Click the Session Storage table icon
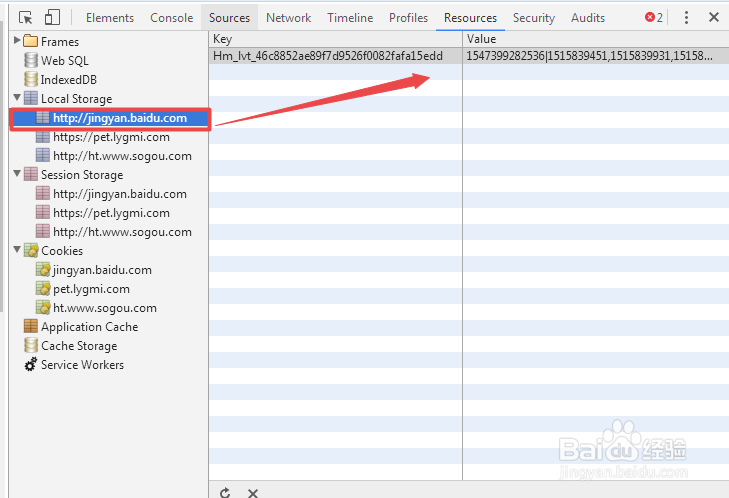Screen dimensions: 729x498 [x=31, y=174]
